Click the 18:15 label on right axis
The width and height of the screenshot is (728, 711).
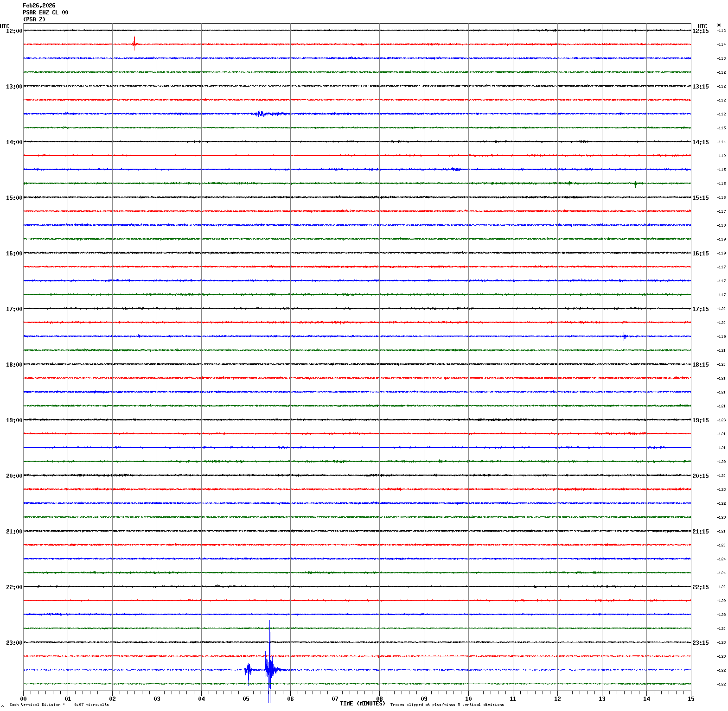[x=700, y=365]
